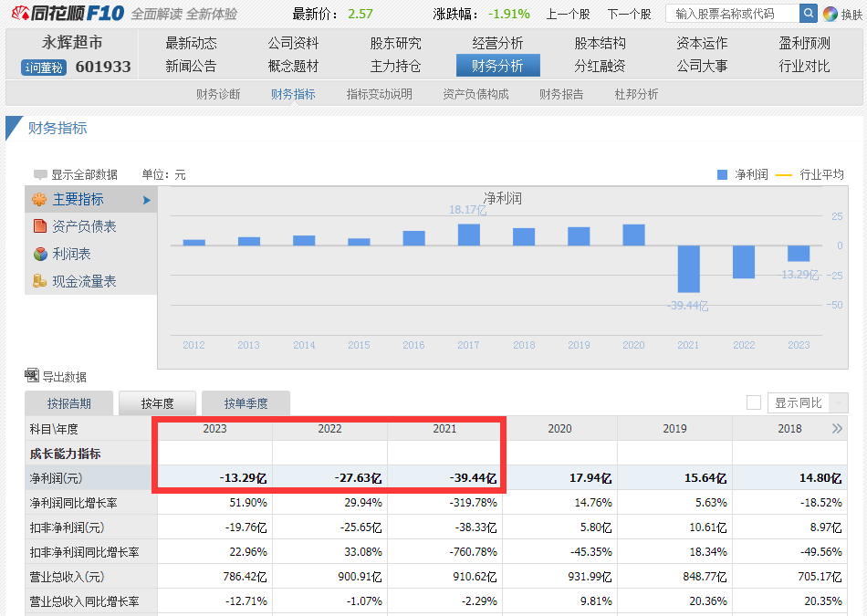Click 2019 column header
The height and width of the screenshot is (616, 867).
click(x=674, y=429)
